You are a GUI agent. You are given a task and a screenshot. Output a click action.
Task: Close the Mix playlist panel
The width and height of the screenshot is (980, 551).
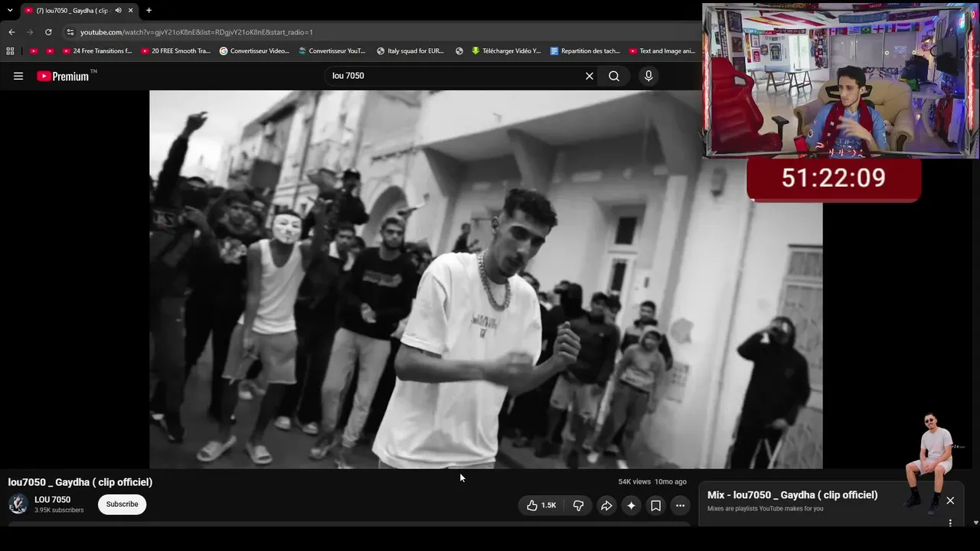(x=950, y=500)
